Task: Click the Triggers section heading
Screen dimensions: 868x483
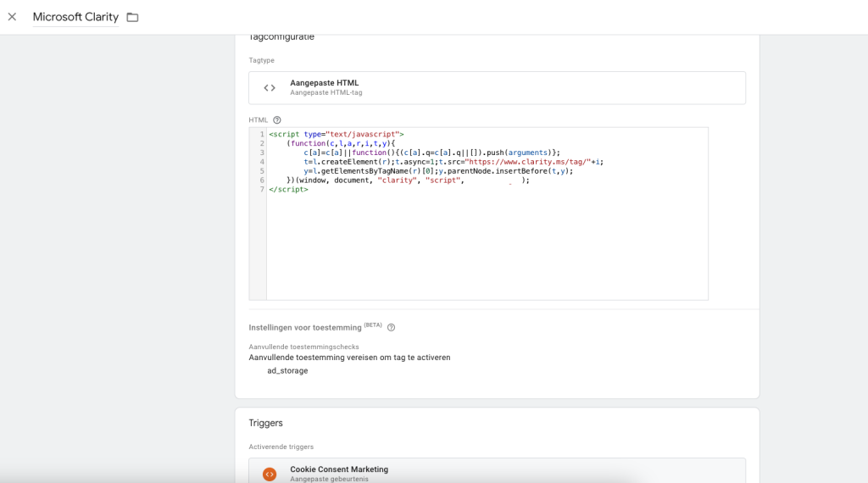Action: pos(265,423)
